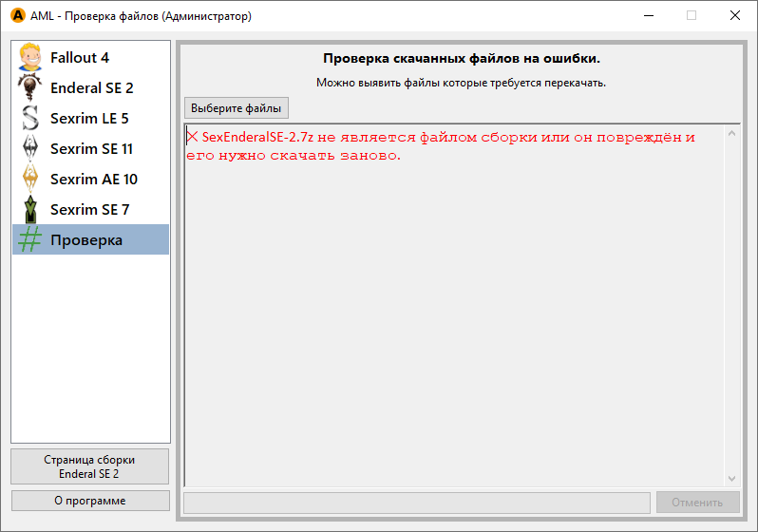The height and width of the screenshot is (532, 758).
Task: Choose the golden dragon icon for Sexrim AE 10
Action: click(30, 179)
